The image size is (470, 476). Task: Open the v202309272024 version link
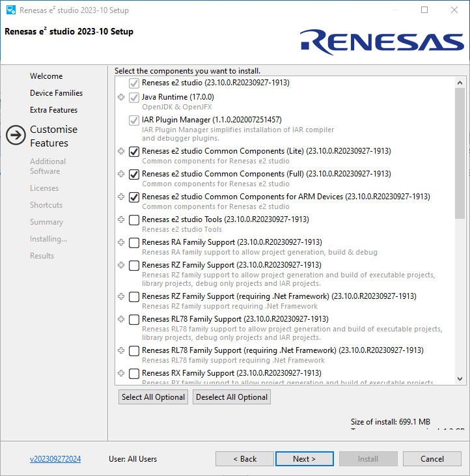[x=55, y=459]
